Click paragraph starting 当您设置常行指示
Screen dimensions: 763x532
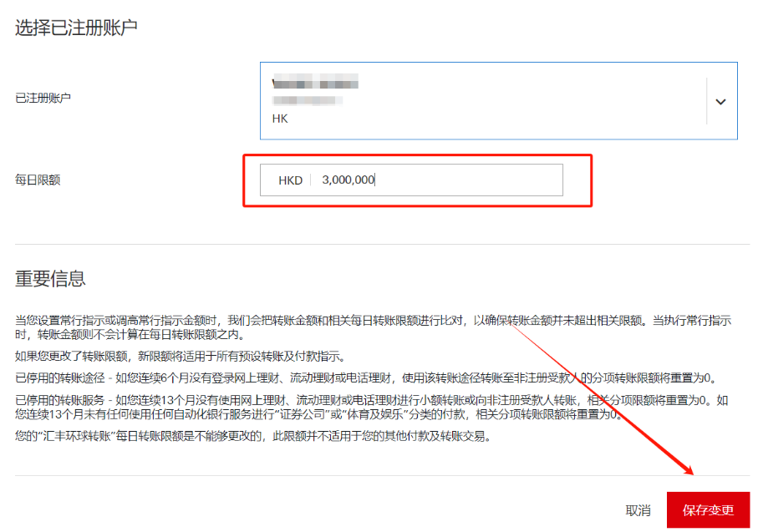[x=374, y=327]
